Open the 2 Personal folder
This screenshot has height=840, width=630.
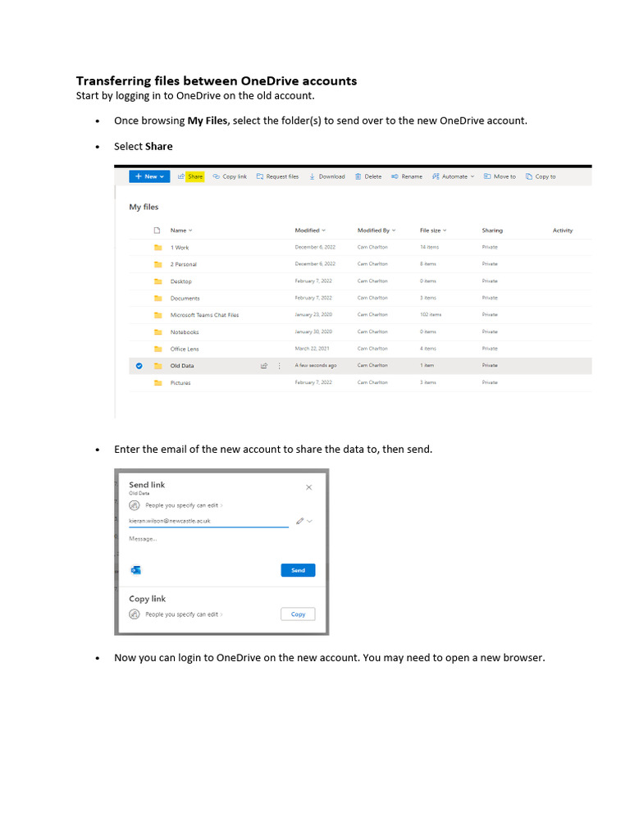point(183,264)
